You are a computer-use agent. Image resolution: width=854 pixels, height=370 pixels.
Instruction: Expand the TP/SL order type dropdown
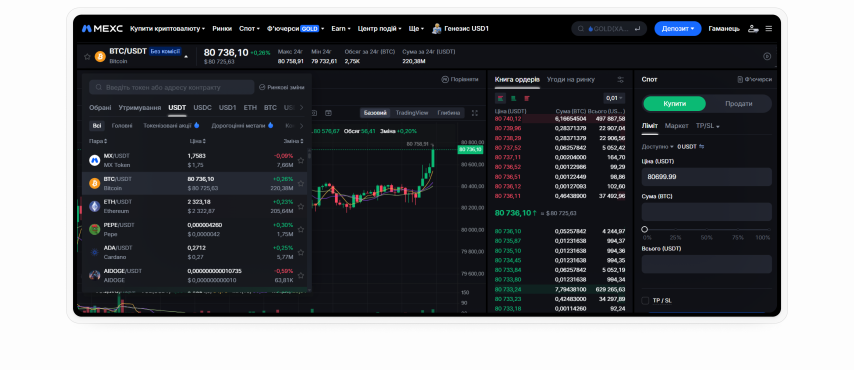click(707, 126)
